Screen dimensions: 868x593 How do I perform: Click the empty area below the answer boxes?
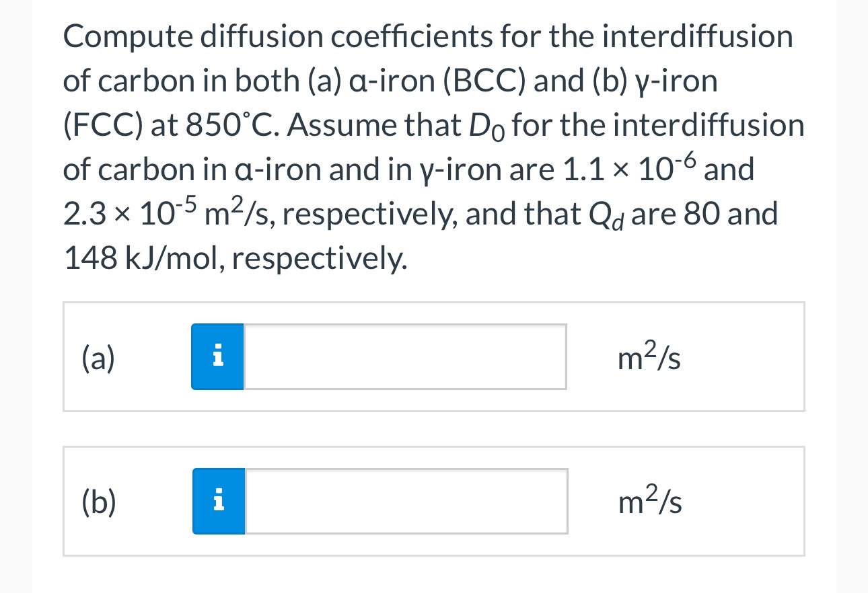click(434, 577)
